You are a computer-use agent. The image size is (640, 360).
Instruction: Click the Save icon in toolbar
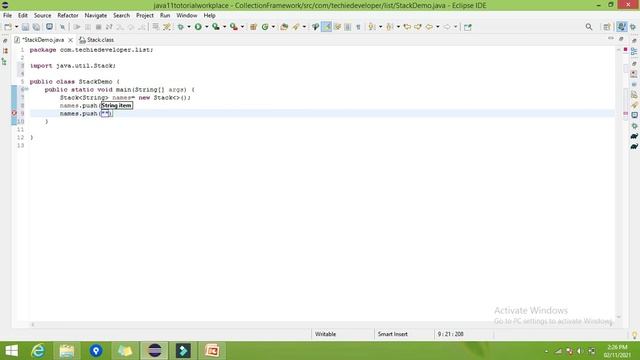(25, 27)
